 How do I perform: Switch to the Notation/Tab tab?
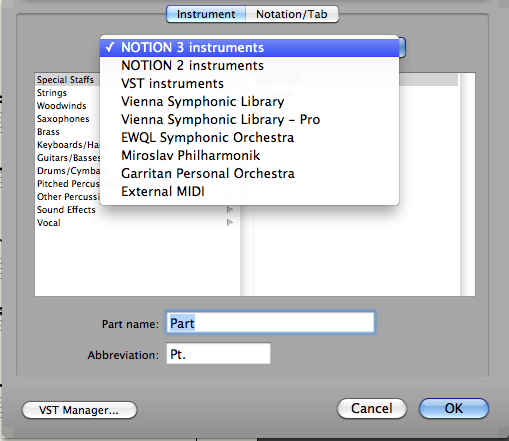coord(292,14)
